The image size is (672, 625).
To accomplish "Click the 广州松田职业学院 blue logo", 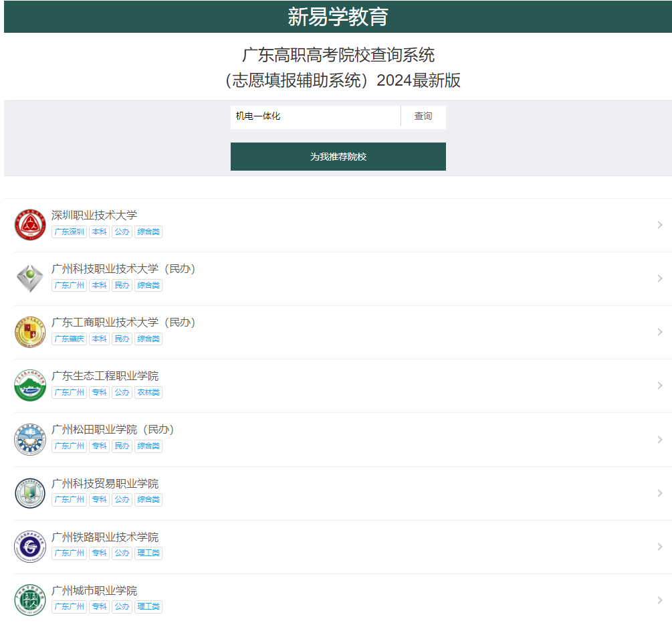I will tap(30, 440).
